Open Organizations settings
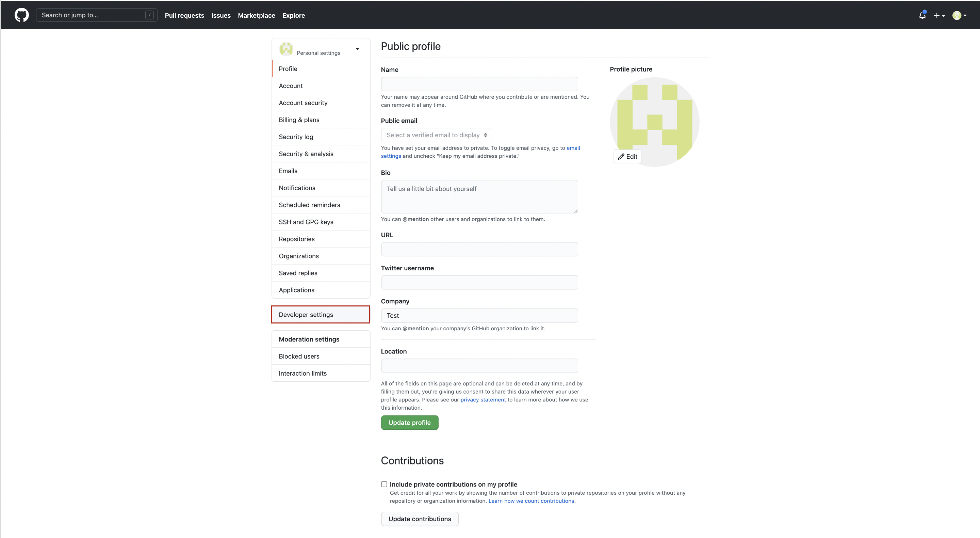The height and width of the screenshot is (538, 980). [x=321, y=256]
